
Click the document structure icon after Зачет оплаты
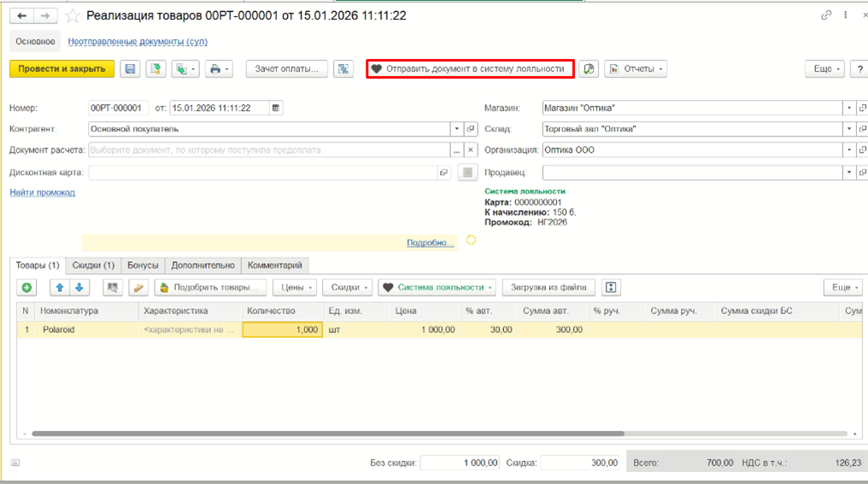click(343, 69)
